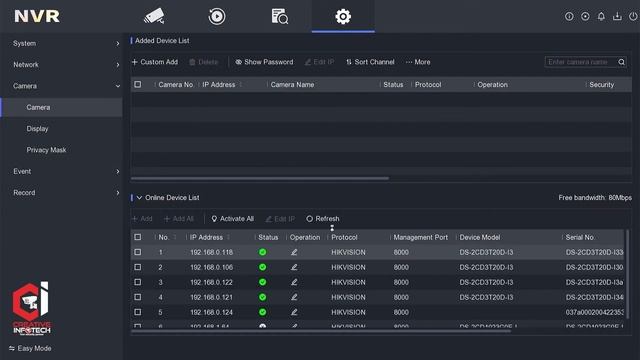This screenshot has height=360, width=640.
Task: Click the Added Device List horizontal scrollbar
Action: 260,178
